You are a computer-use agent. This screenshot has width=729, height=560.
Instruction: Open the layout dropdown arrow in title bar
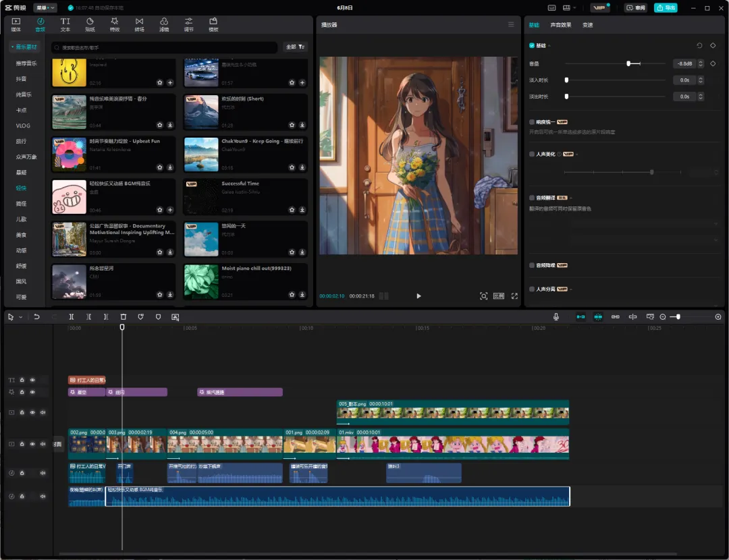pos(574,8)
